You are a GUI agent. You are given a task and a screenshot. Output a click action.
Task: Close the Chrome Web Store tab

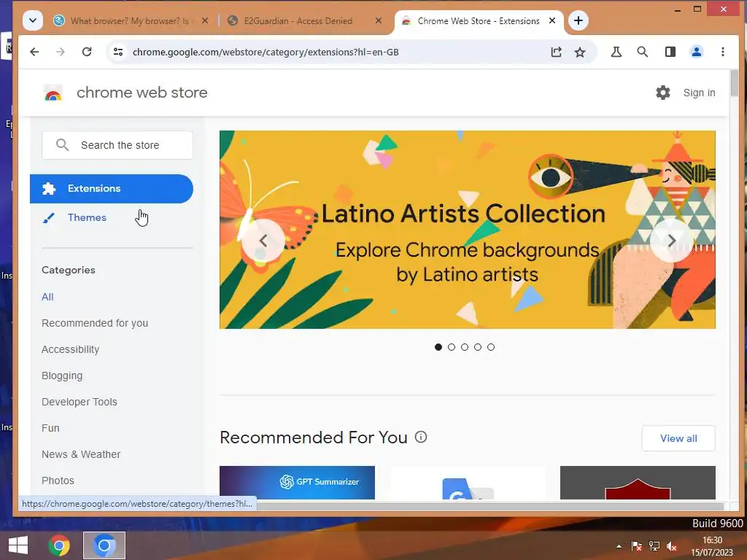coord(552,20)
